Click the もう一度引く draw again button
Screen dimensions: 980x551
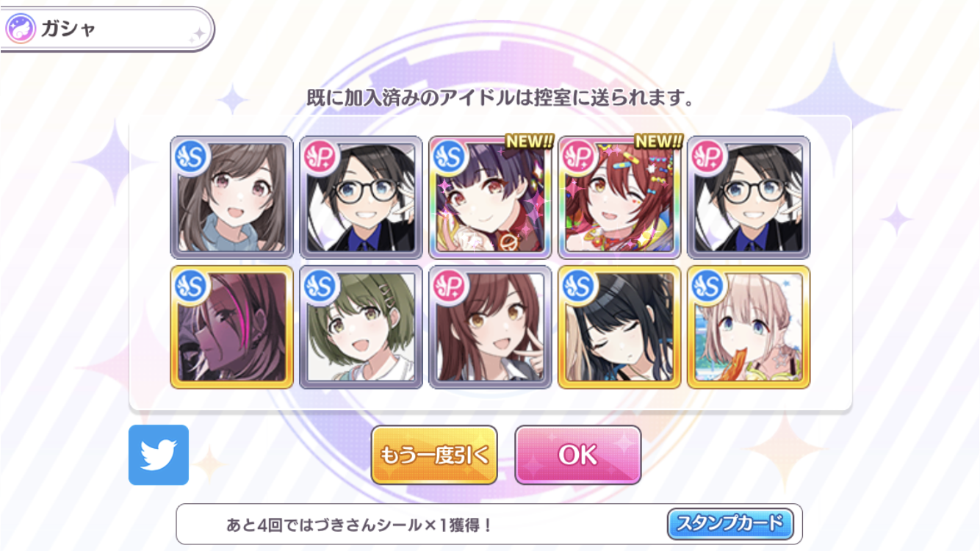[434, 455]
